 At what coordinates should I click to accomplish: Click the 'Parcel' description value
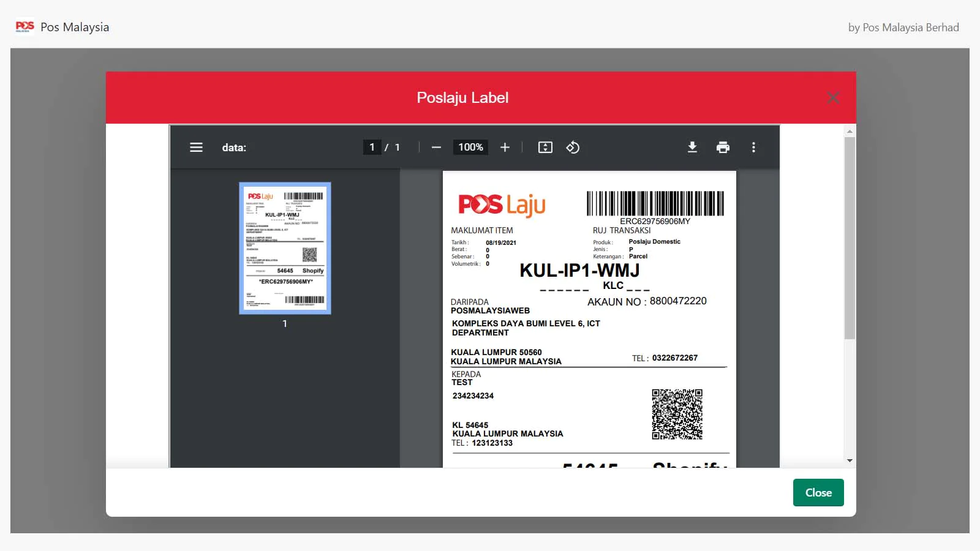(x=638, y=257)
